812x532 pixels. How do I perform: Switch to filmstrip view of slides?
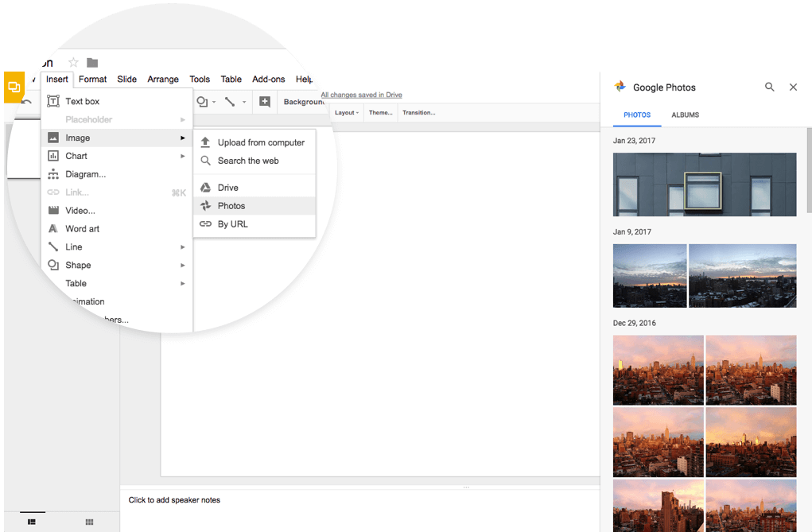(x=32, y=522)
